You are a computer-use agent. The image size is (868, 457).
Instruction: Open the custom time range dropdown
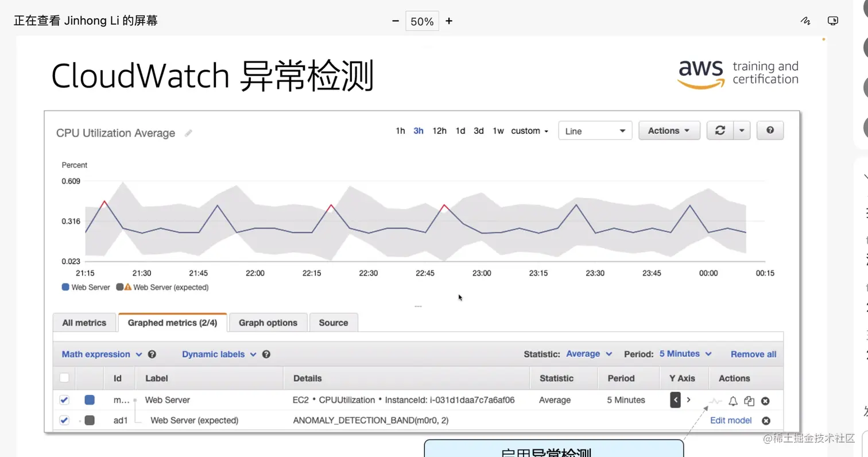(530, 131)
